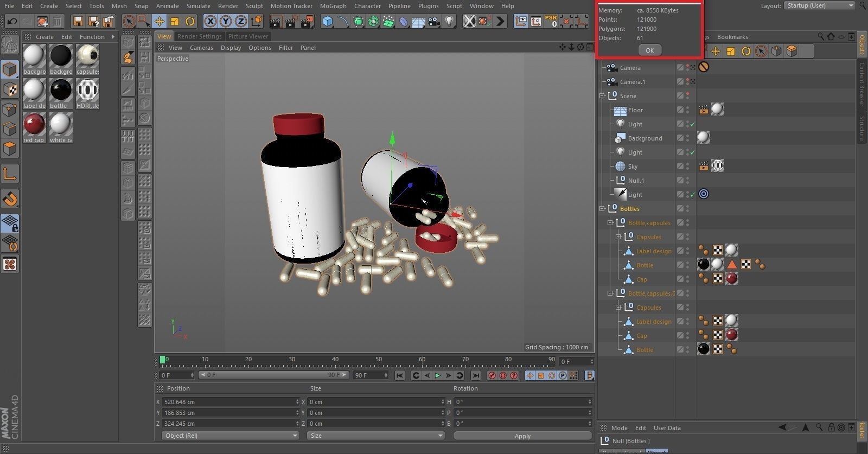Image resolution: width=868 pixels, height=454 pixels.
Task: Select the Texture mode icon in left palette
Action: (10, 89)
